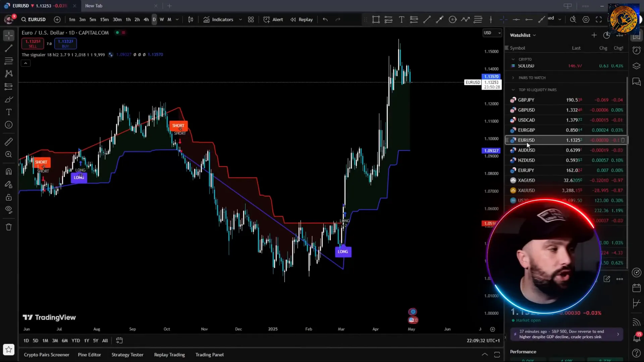Screen dimensions: 644x362
Task: Open the USD currency dropdown
Action: 492,33
